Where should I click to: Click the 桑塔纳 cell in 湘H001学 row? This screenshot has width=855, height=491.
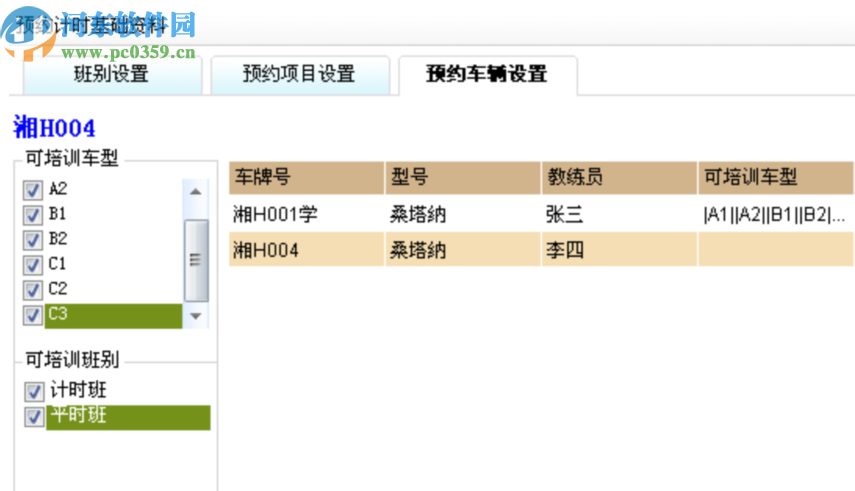click(463, 214)
